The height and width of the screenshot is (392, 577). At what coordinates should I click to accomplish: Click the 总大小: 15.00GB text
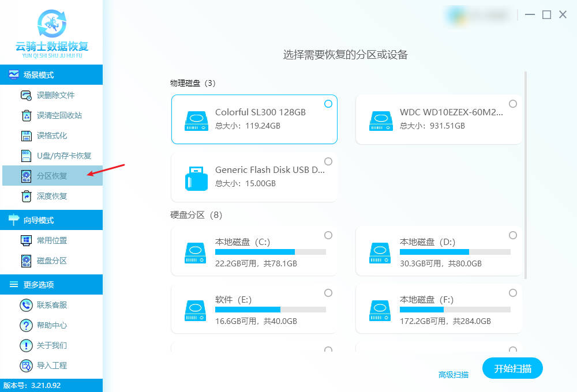(x=245, y=183)
